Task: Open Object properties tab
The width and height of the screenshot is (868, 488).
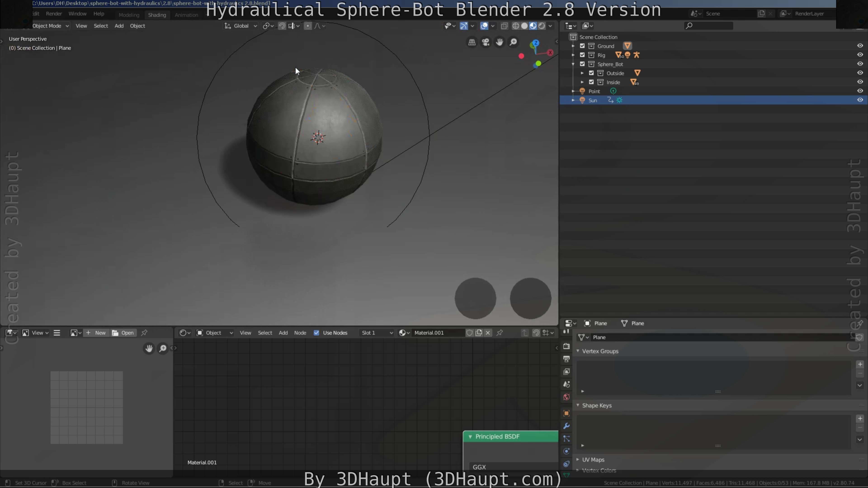Action: pyautogui.click(x=566, y=413)
